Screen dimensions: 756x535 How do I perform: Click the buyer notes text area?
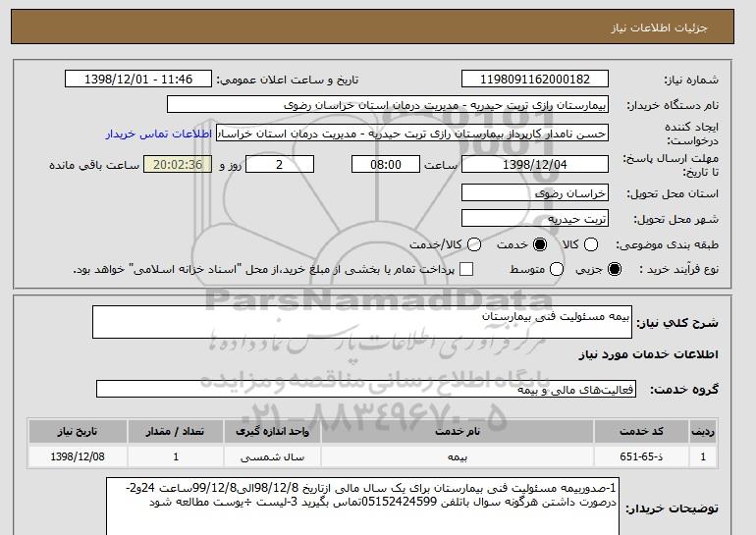click(362, 507)
